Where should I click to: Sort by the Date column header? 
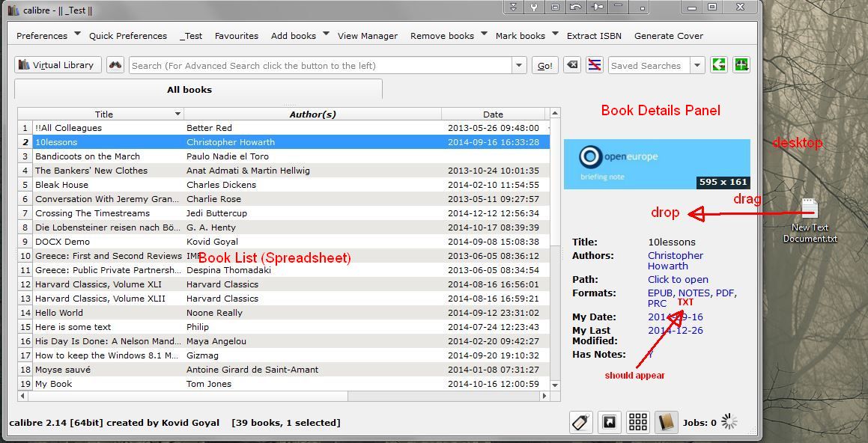(x=493, y=114)
